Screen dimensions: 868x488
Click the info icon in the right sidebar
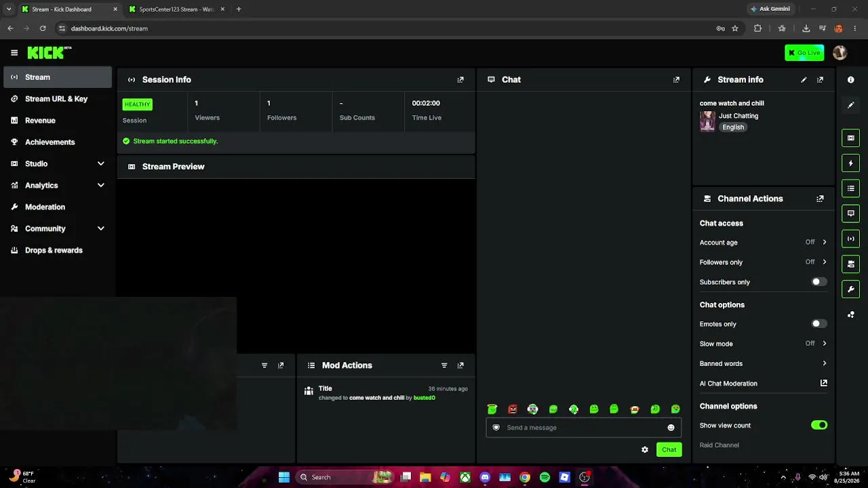click(x=850, y=80)
